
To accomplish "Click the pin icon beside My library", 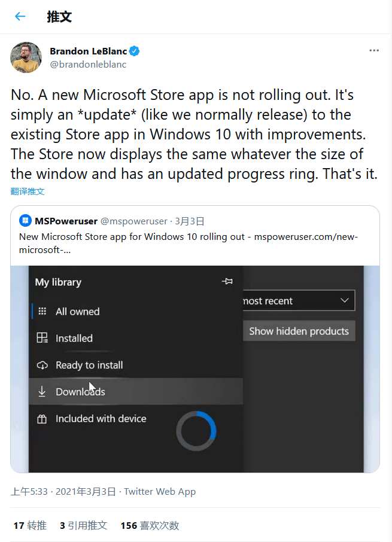I will tap(227, 281).
